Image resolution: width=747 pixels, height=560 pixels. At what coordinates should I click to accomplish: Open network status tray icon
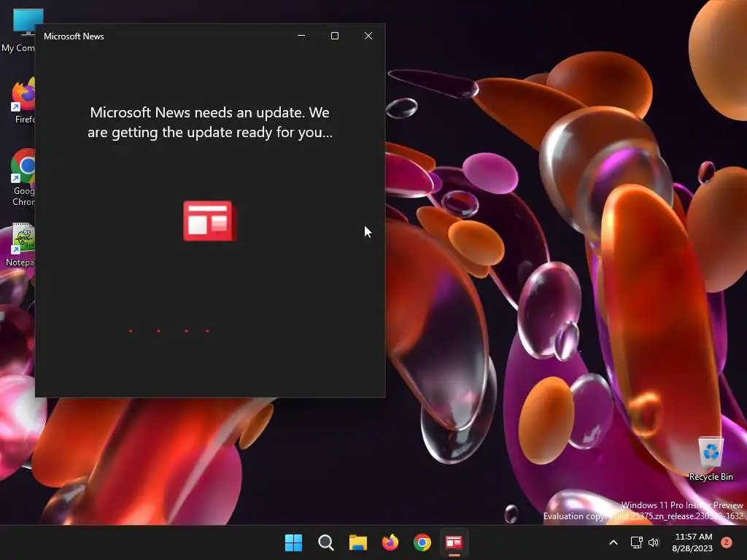[636, 542]
